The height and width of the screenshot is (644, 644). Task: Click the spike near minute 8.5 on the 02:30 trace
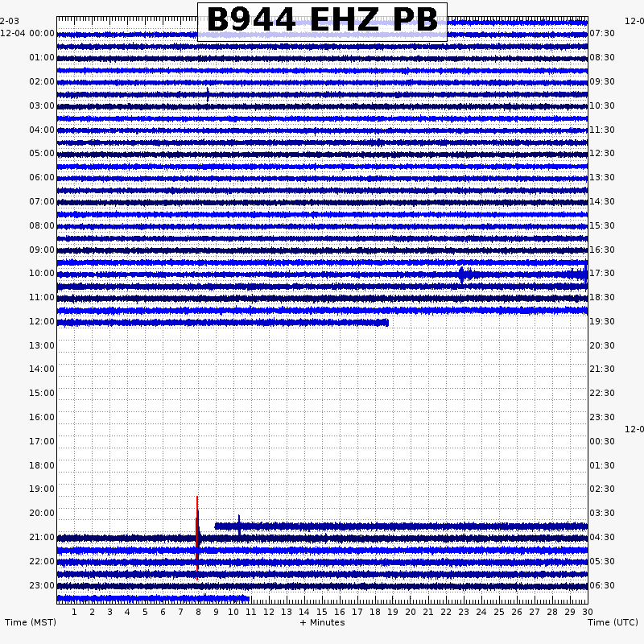[208, 95]
